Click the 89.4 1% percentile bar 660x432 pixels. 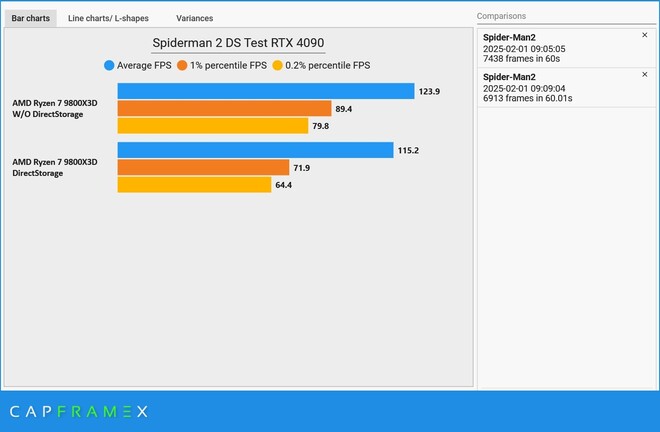click(224, 108)
